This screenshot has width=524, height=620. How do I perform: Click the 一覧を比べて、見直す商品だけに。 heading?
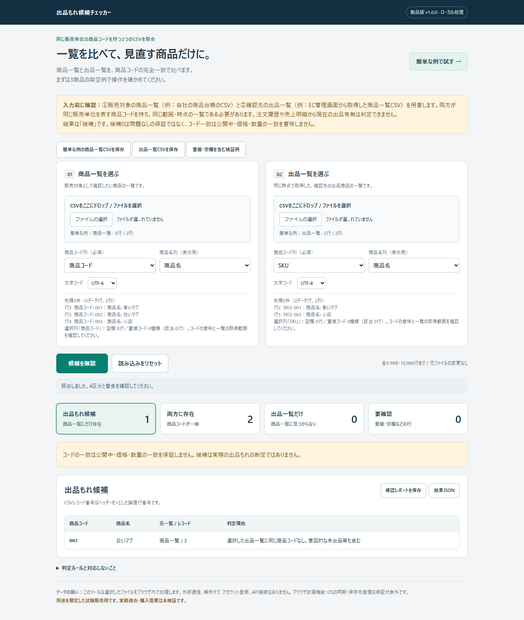tap(133, 54)
